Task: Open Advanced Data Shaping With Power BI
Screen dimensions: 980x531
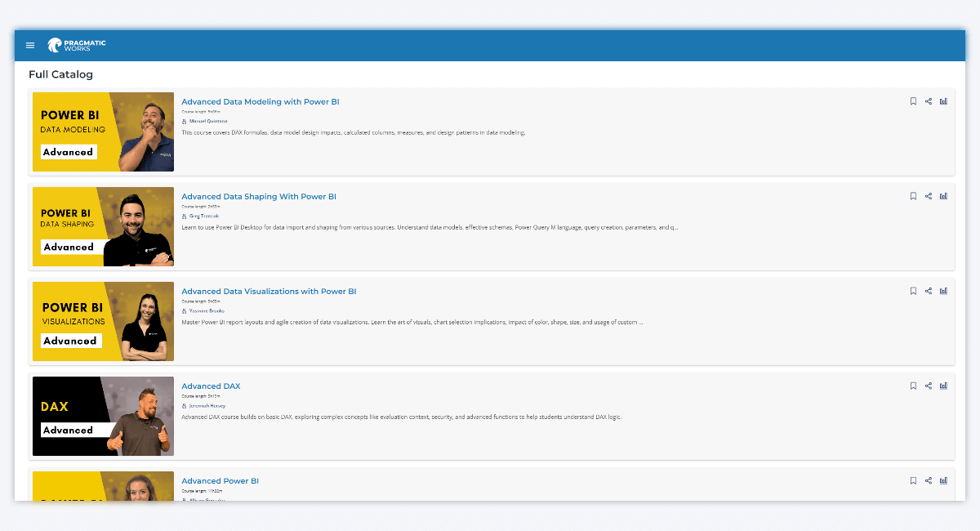Action: point(259,197)
